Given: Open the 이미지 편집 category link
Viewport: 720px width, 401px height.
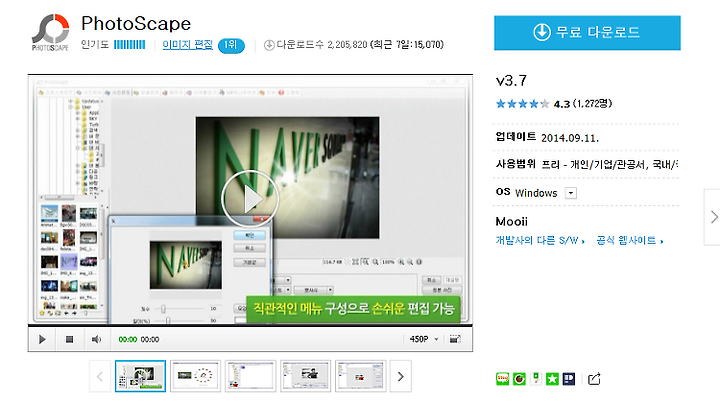Looking at the screenshot, I should click(x=188, y=45).
